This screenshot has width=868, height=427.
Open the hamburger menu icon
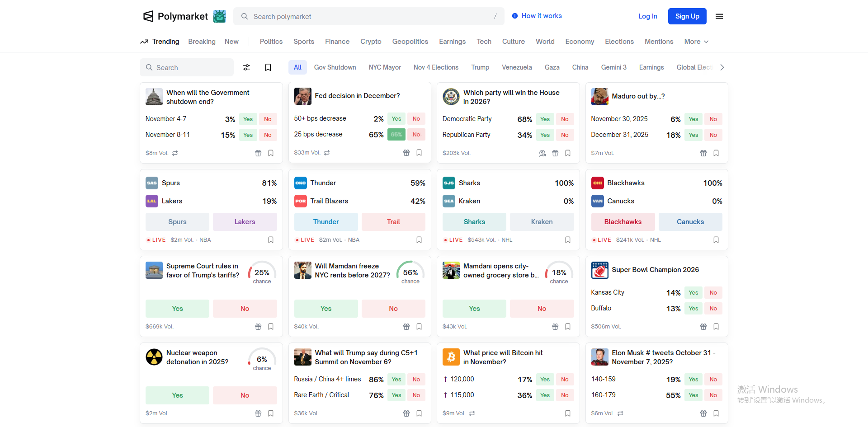[719, 16]
